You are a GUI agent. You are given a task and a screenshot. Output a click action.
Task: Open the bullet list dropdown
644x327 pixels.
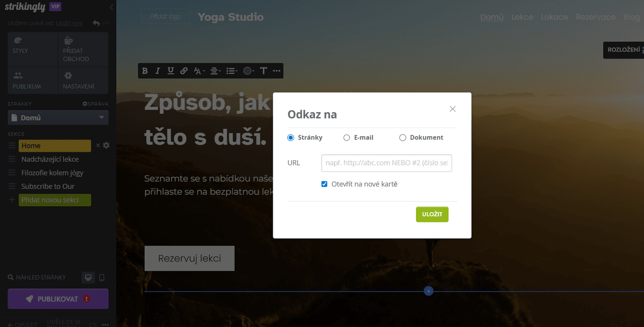click(231, 71)
